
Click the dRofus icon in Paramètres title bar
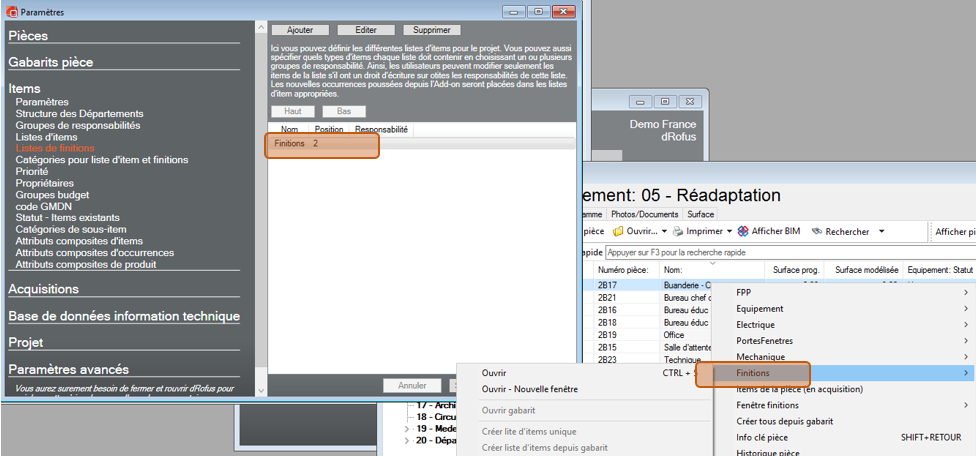[10, 10]
